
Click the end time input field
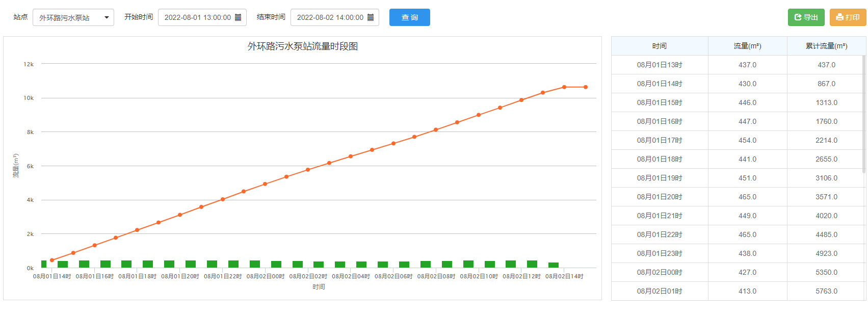pyautogui.click(x=330, y=17)
